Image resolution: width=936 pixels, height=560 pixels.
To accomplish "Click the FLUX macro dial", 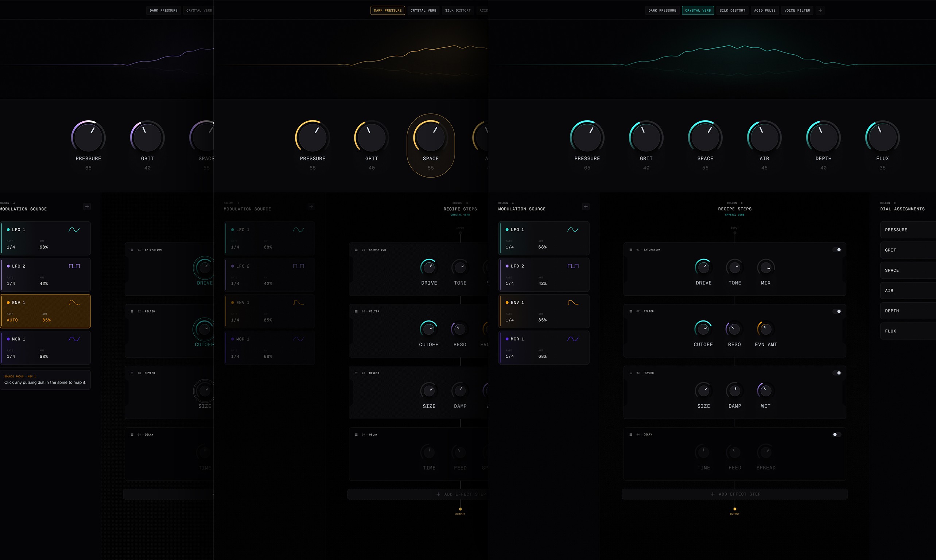I will pyautogui.click(x=882, y=138).
